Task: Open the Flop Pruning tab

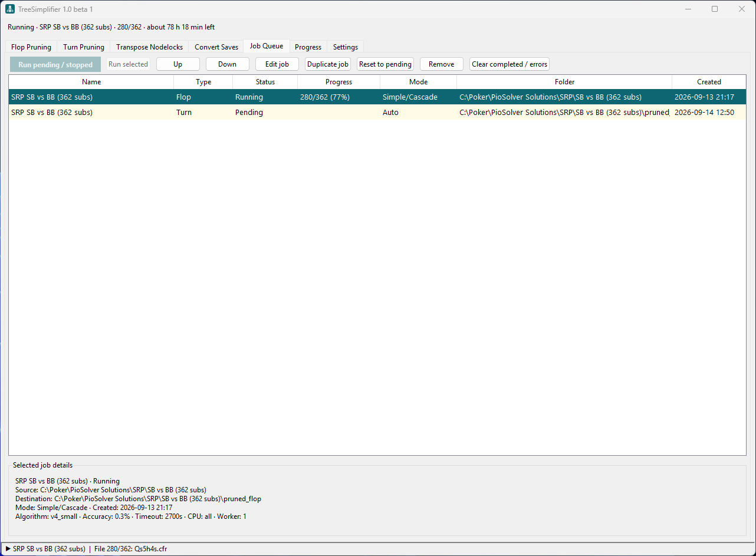Action: click(31, 47)
